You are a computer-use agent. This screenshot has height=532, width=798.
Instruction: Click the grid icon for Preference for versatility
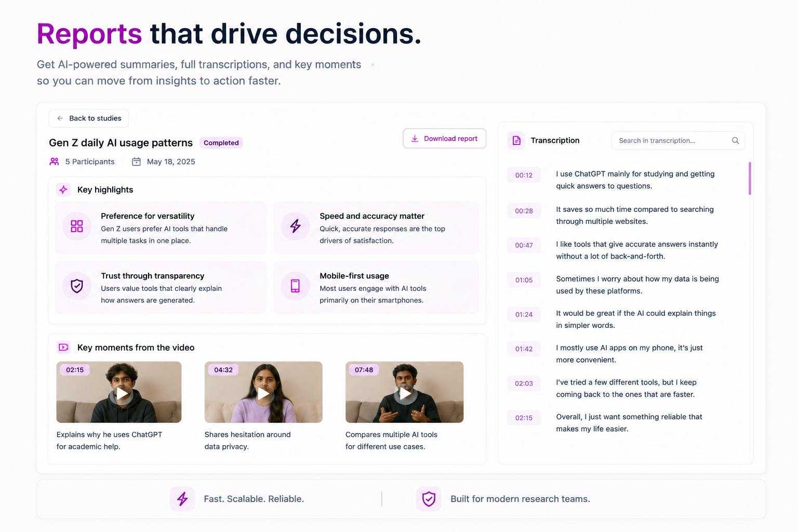coord(77,226)
